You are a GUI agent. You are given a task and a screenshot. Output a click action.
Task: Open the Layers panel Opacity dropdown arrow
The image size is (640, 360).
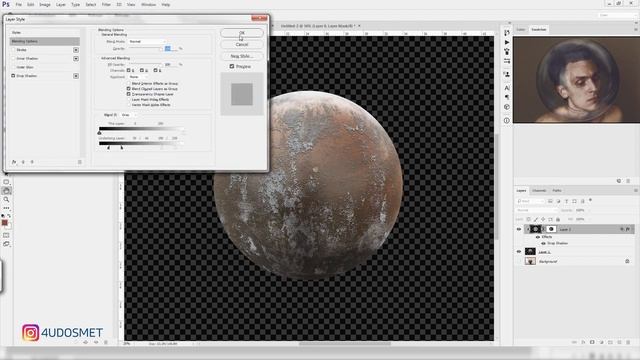[x=589, y=210]
